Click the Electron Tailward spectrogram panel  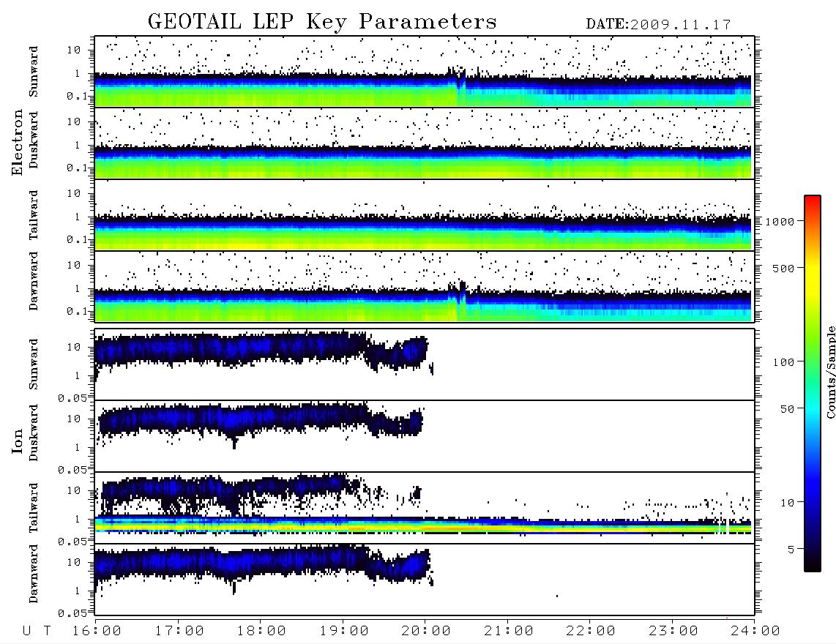tap(425, 215)
